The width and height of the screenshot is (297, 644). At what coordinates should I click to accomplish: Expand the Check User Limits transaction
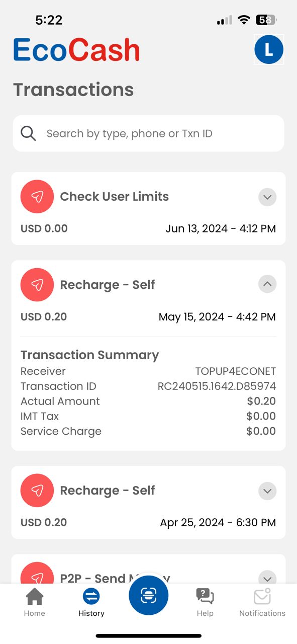coord(267,197)
